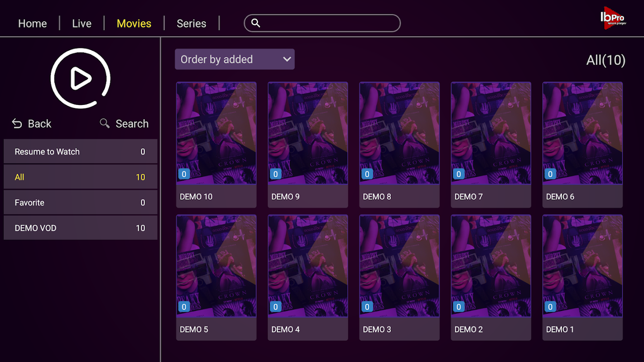Open the Series tab
Screen dimensions: 644x362
192,24
